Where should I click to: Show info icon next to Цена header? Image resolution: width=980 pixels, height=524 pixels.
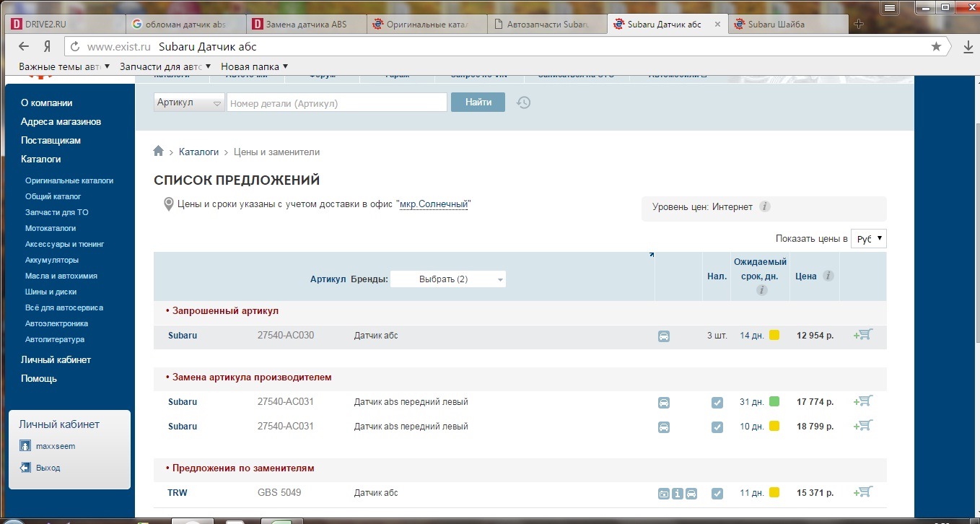pos(828,276)
